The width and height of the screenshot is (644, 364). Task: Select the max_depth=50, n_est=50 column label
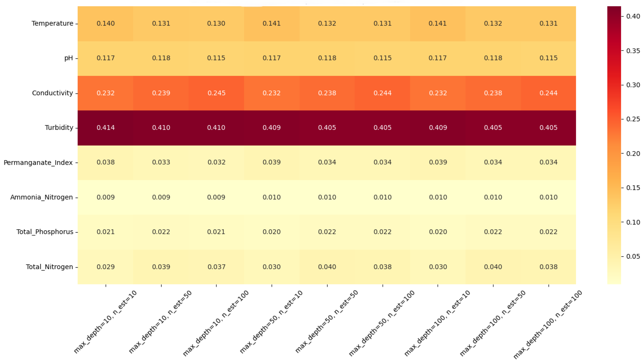point(326,322)
